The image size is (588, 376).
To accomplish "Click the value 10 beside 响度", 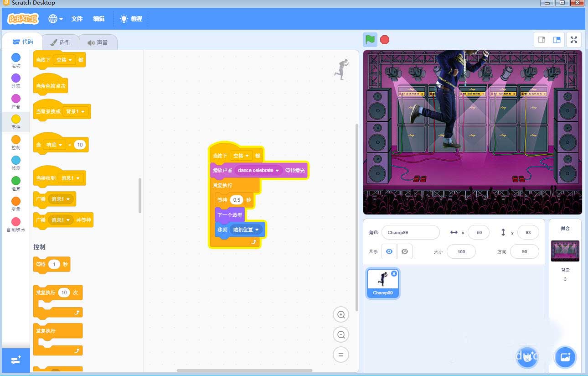I will [80, 145].
